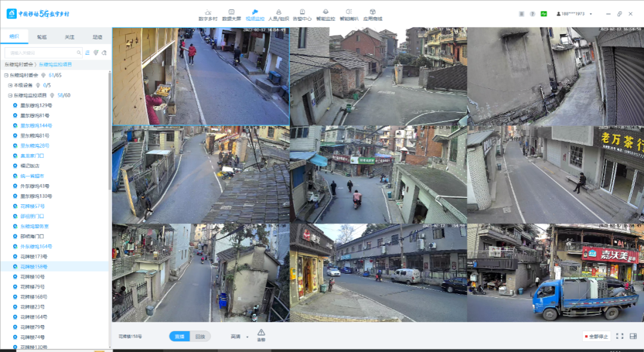This screenshot has height=352, width=644.
Task: Switch to the 轮巡 tab
Action: pyautogui.click(x=42, y=37)
